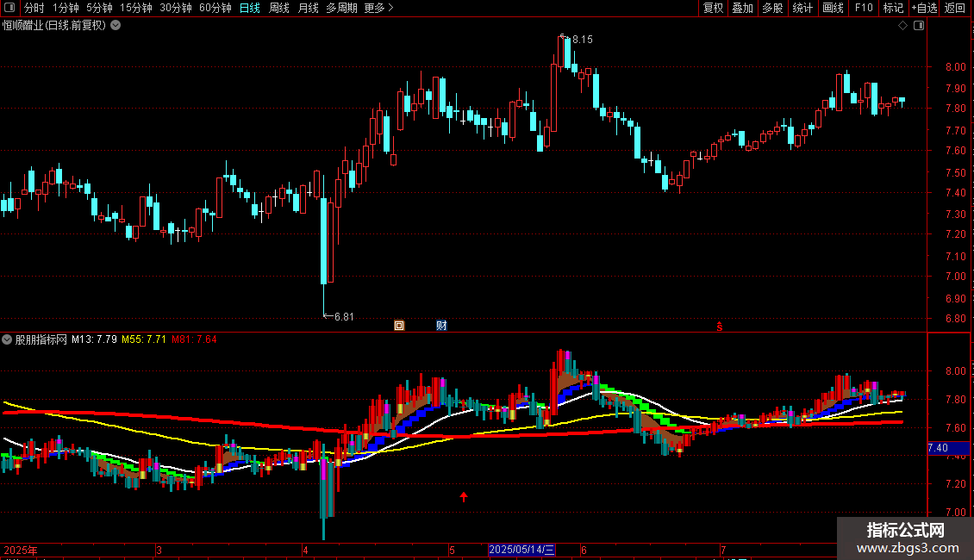
Task: Switch to the 30分钟 period
Action: [x=175, y=8]
